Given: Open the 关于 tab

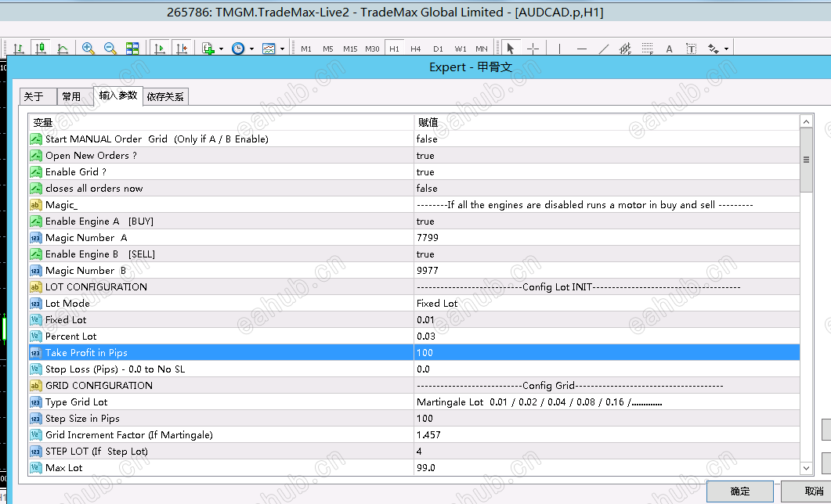Looking at the screenshot, I should point(38,96).
